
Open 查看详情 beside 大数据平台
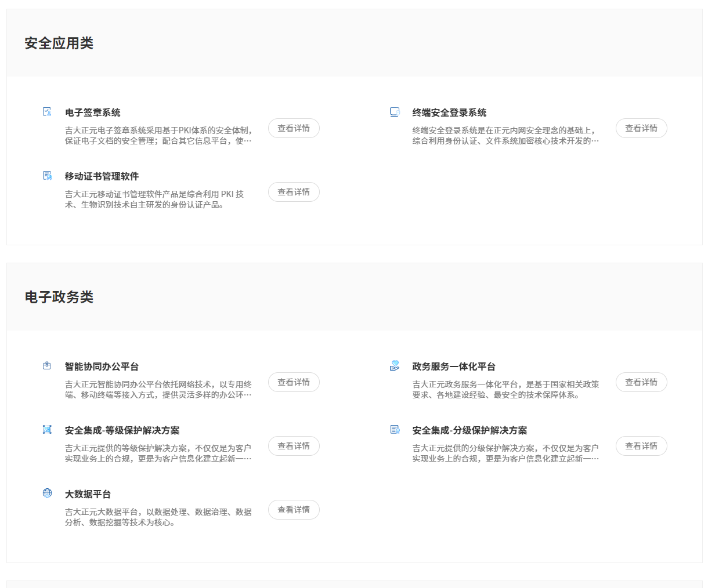294,510
